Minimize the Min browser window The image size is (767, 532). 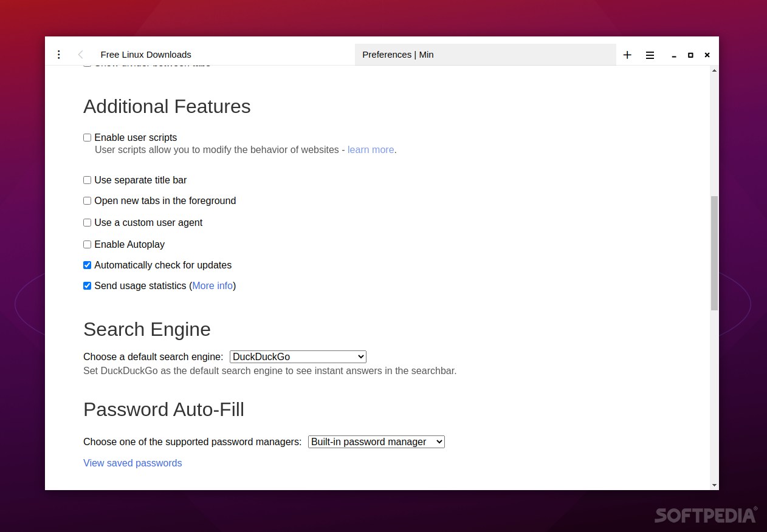point(674,55)
